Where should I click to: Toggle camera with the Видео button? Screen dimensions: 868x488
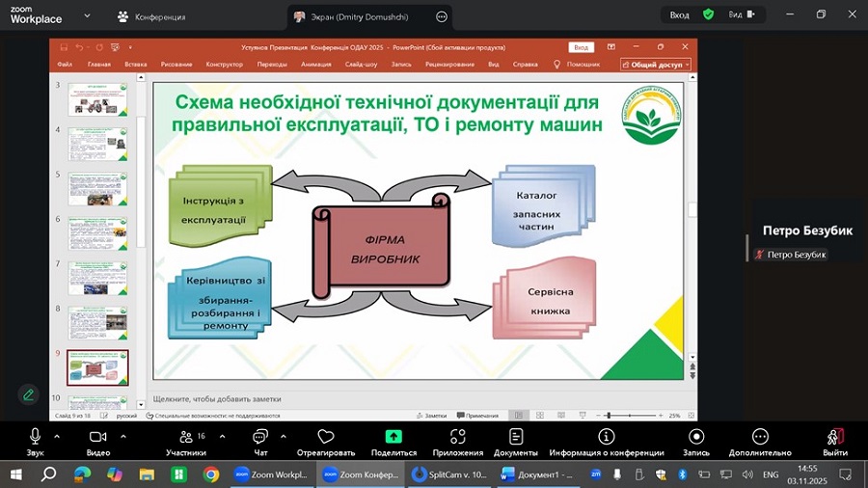[x=97, y=437]
